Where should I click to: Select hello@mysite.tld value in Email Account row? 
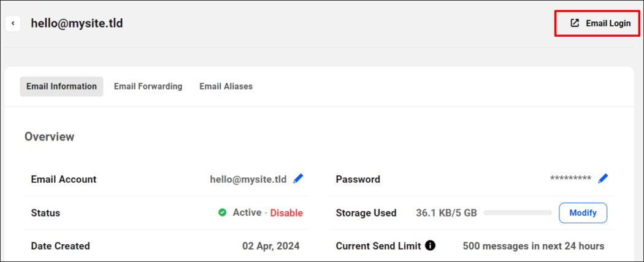[x=249, y=179]
